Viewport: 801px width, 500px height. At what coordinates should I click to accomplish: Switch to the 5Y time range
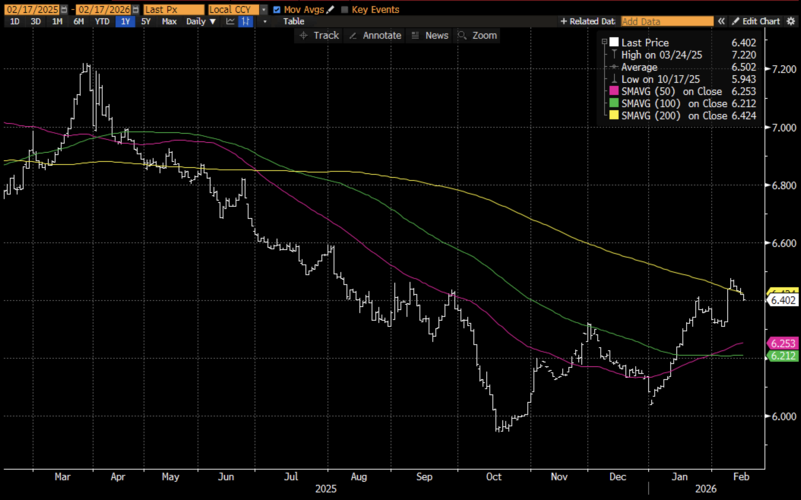146,21
